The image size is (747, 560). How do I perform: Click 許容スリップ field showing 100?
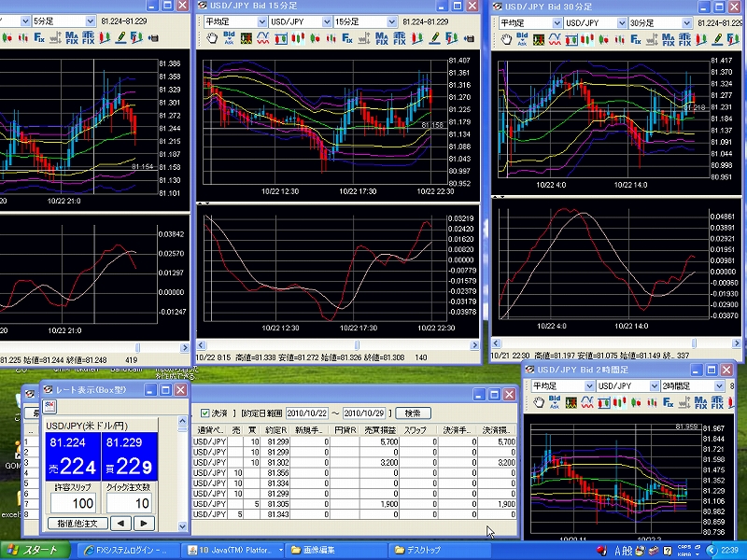pos(74,503)
